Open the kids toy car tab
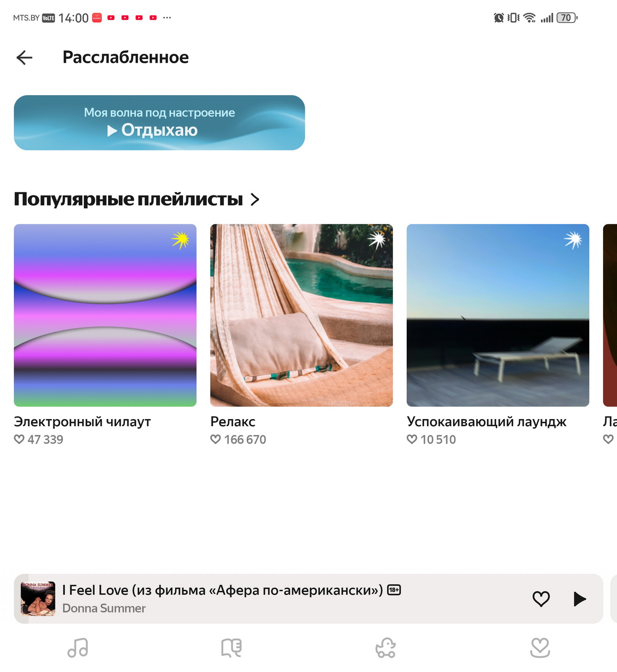This screenshot has height=672, width=617. click(386, 648)
